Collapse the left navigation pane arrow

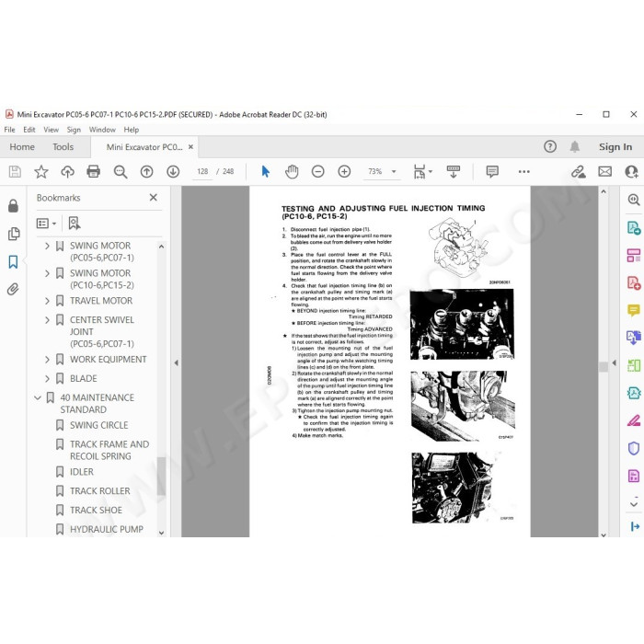(177, 362)
